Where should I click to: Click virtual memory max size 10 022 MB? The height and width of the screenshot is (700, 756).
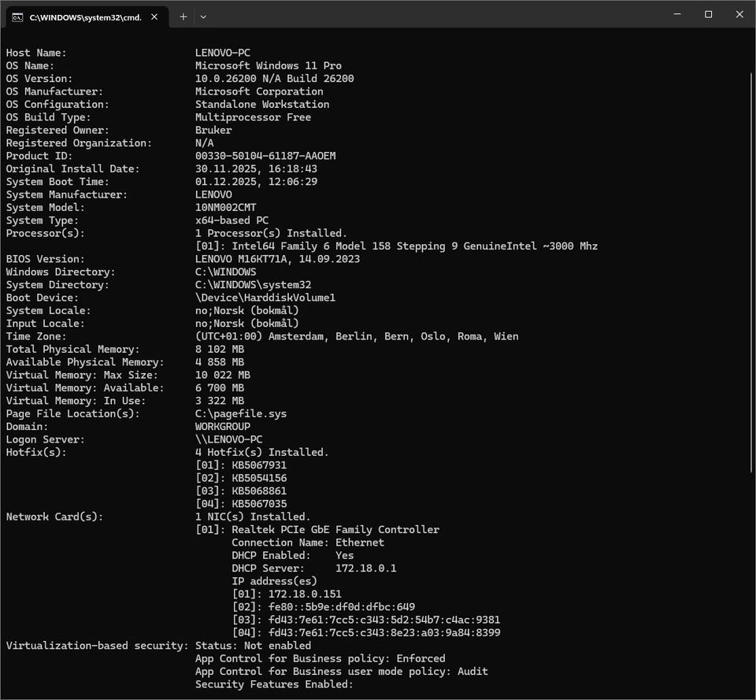coord(223,375)
